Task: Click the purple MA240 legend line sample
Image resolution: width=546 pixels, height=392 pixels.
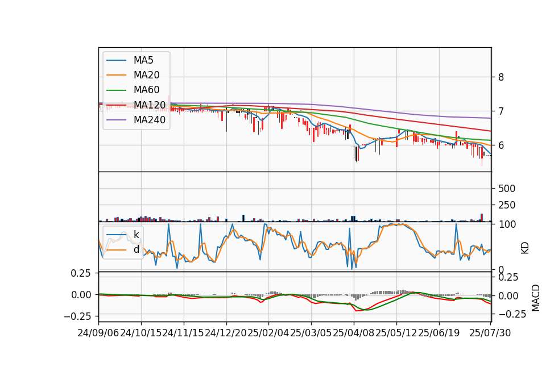Action: 116,120
